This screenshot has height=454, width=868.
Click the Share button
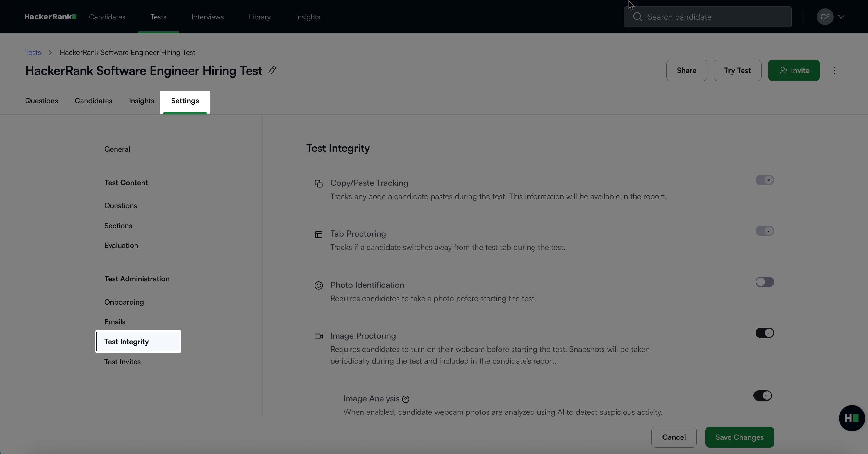coord(686,70)
